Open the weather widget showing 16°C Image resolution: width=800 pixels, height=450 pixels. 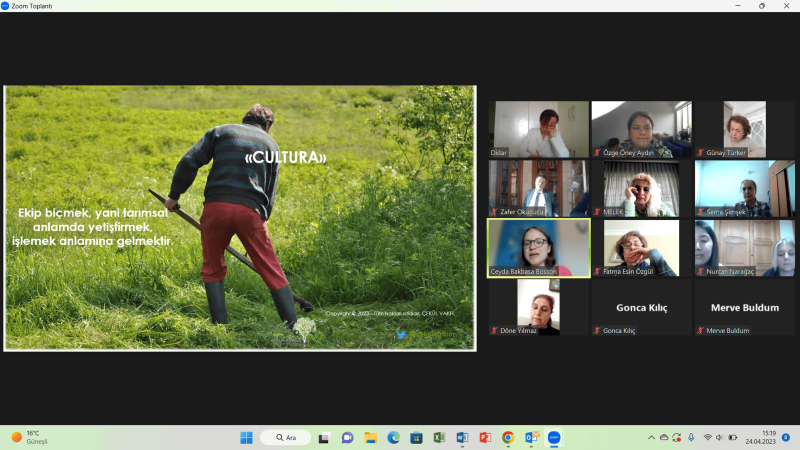tap(30, 438)
